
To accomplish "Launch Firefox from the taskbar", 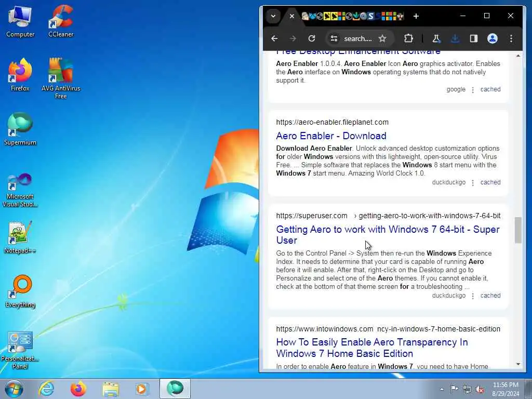I will pyautogui.click(x=78, y=389).
